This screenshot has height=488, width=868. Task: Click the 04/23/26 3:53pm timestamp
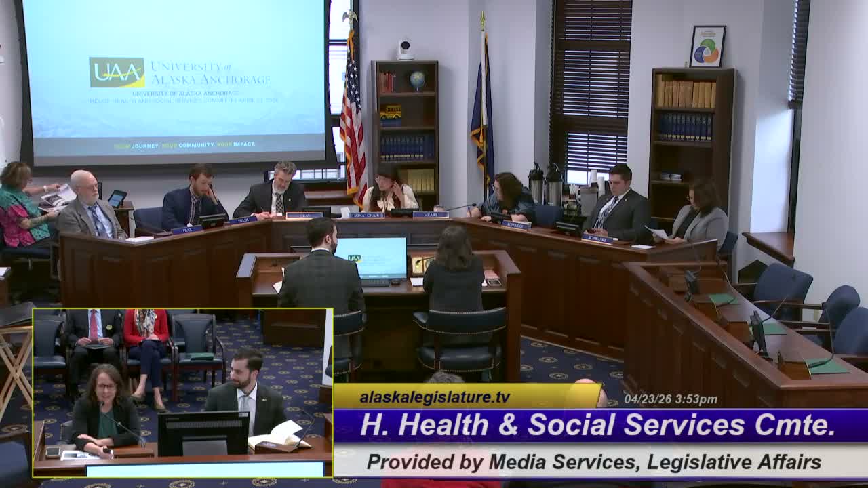point(671,399)
